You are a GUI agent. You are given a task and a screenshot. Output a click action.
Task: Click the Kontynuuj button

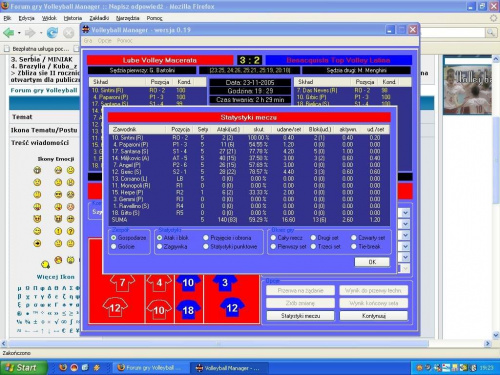pyautogui.click(x=374, y=316)
